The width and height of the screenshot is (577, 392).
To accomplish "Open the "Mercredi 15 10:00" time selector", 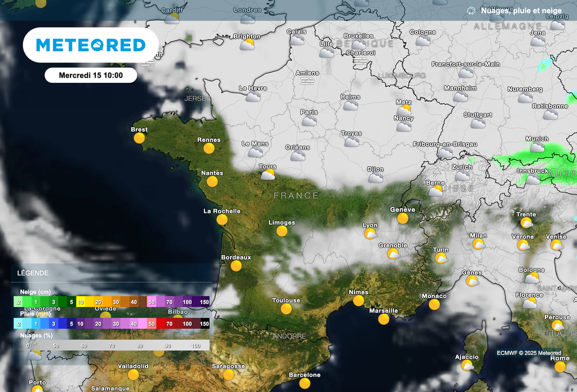I will [x=90, y=75].
